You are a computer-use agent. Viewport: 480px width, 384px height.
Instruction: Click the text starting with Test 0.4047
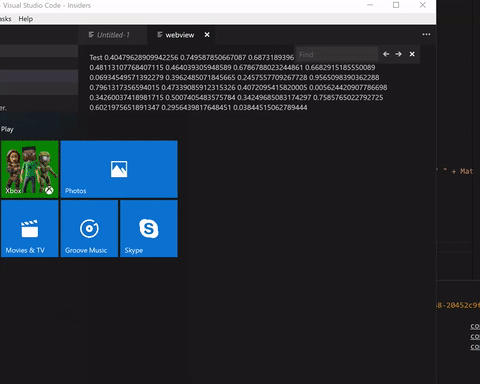click(192, 57)
